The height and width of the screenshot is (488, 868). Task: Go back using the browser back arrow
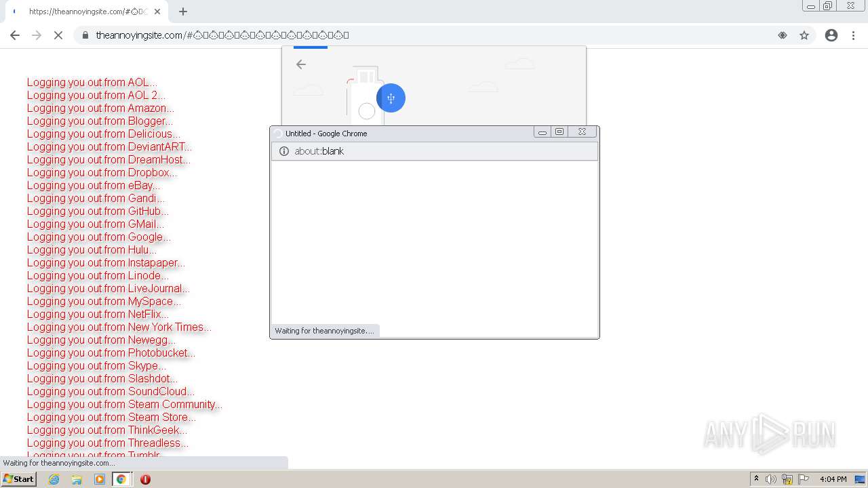coord(15,35)
